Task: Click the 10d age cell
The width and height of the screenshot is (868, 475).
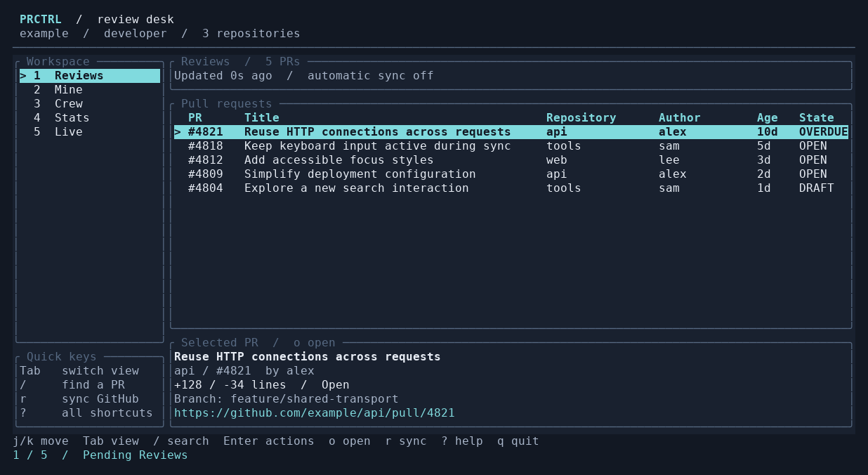Action: (x=768, y=132)
